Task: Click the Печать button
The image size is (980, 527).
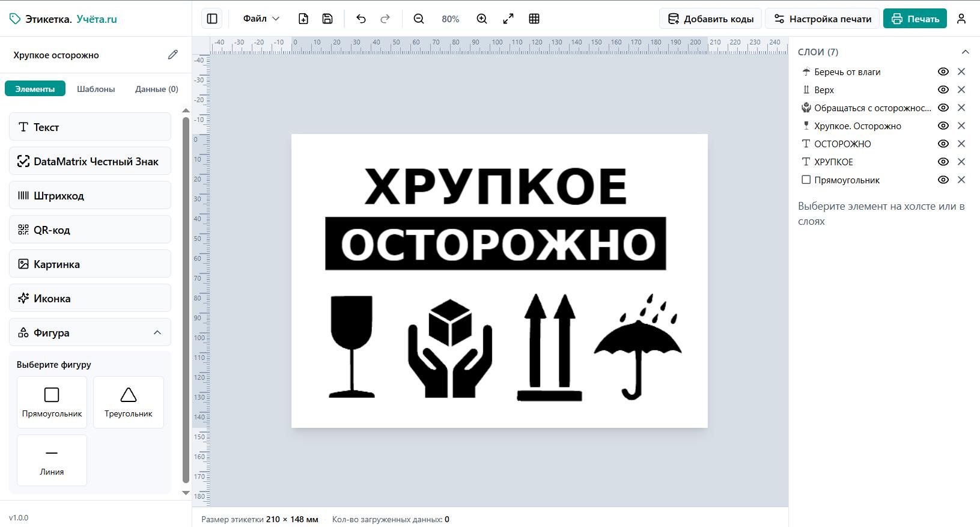Action: pos(915,19)
